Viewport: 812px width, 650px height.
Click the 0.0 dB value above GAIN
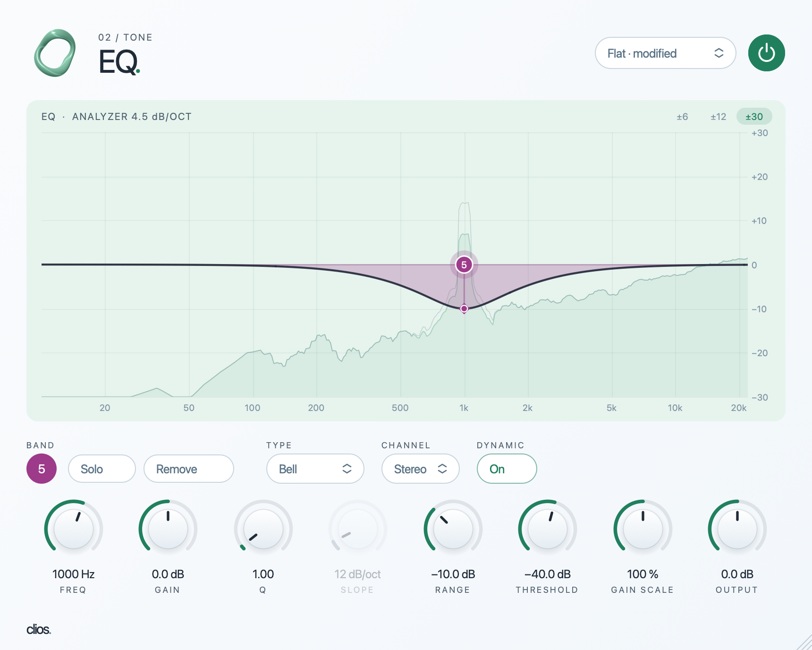pos(168,574)
